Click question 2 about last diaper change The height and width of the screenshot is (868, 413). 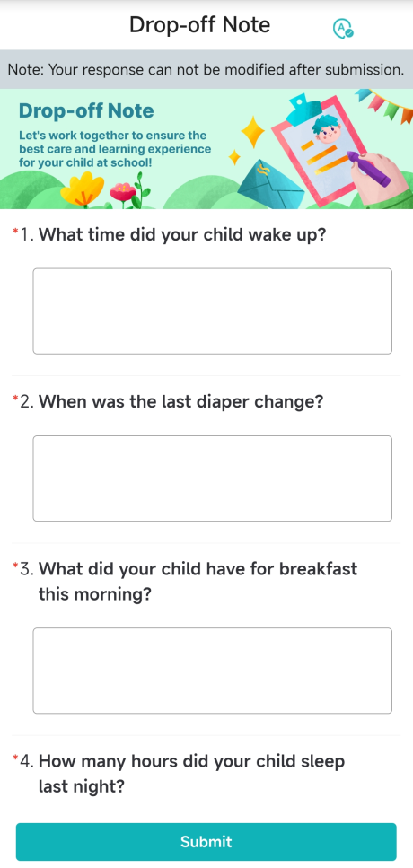[180, 401]
